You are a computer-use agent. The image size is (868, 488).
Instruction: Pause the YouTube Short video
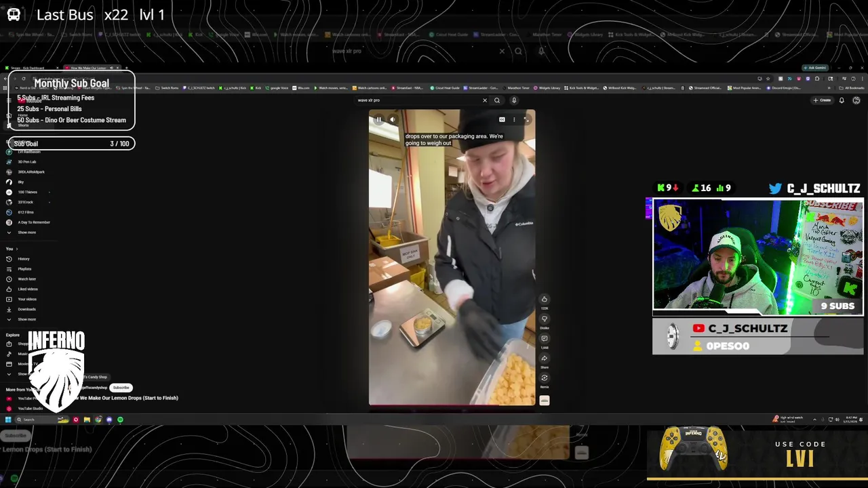(x=379, y=120)
